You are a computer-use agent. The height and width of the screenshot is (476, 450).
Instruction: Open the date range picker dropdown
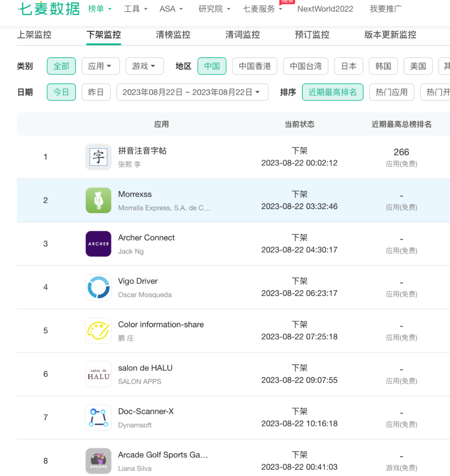[x=192, y=92]
